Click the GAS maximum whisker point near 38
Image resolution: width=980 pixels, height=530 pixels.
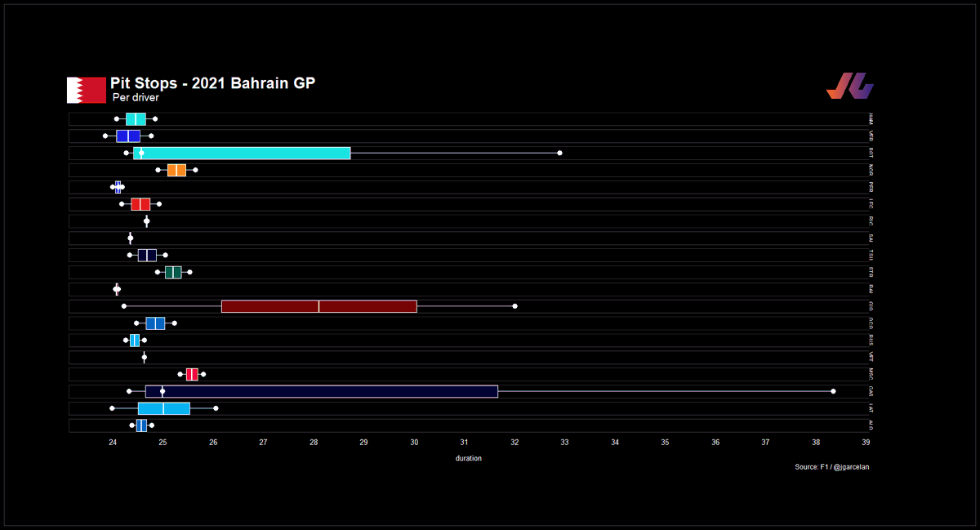point(833,391)
